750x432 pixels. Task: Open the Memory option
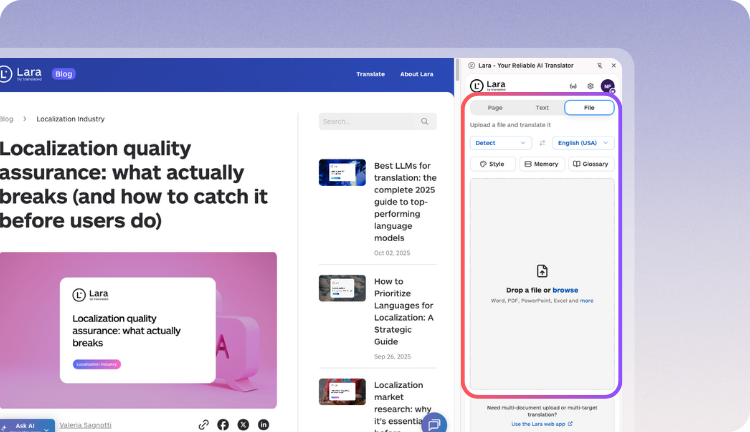tap(542, 164)
